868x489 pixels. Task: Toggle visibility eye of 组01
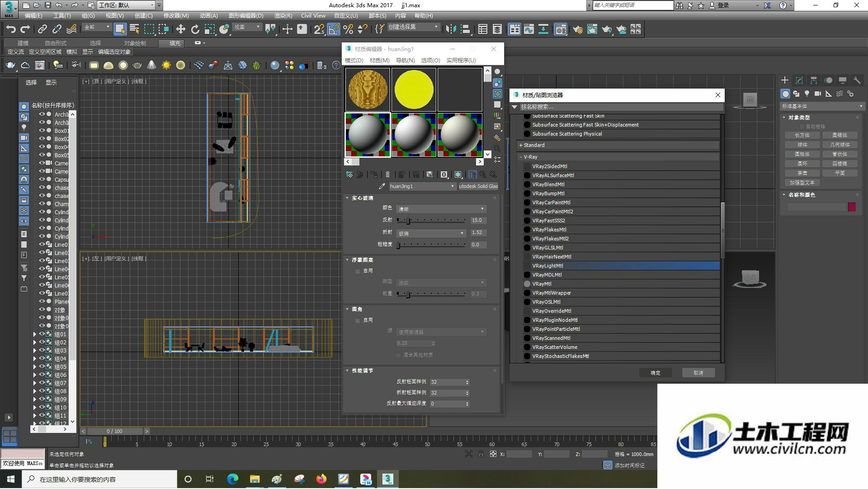[x=42, y=334]
